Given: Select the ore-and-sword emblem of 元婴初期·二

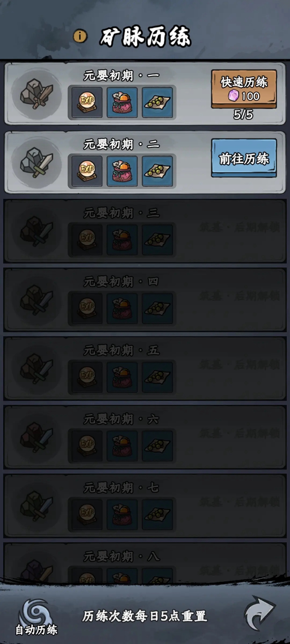Looking at the screenshot, I should (x=37, y=163).
